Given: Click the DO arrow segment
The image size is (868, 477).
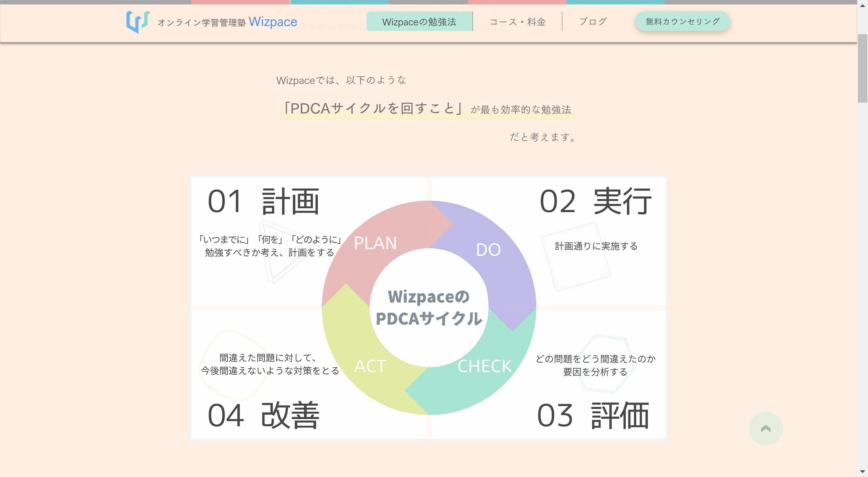Looking at the screenshot, I should pos(489,250).
